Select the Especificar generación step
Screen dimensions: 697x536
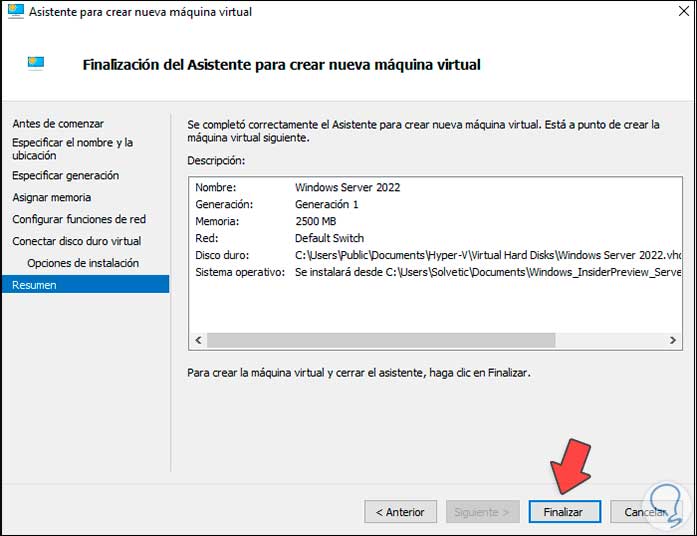point(65,175)
